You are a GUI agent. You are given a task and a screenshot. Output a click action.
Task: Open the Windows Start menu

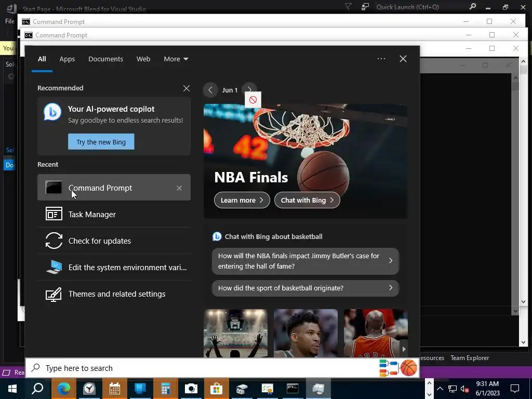tap(12, 389)
